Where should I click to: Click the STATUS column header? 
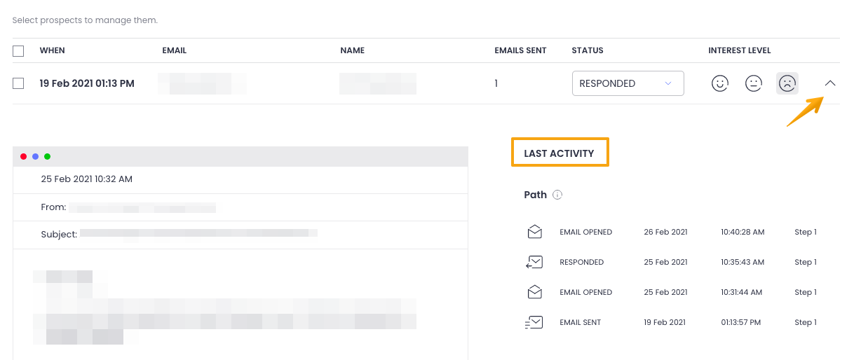pos(587,50)
